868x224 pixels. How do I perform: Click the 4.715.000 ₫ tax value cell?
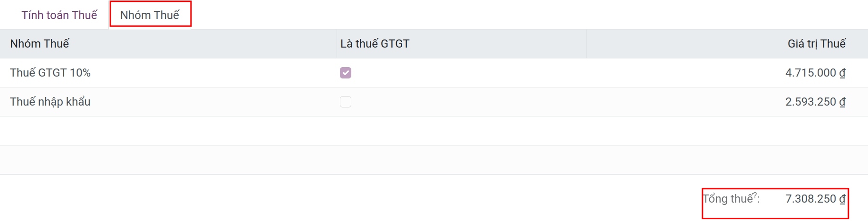[x=815, y=73]
